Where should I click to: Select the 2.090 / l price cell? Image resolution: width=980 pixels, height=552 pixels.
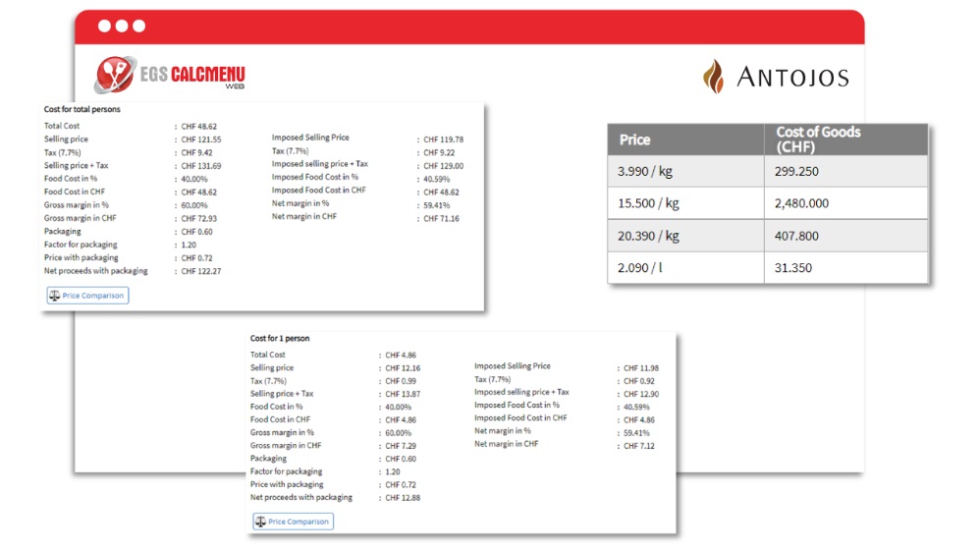tap(685, 267)
